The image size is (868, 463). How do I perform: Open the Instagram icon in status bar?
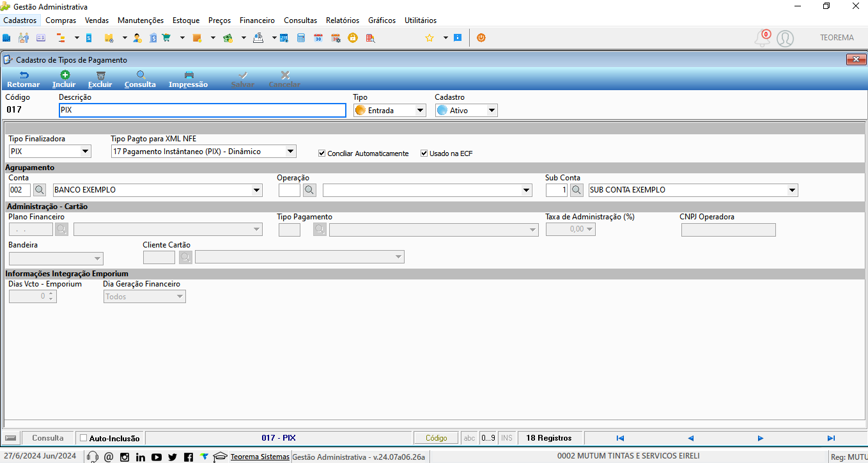(125, 457)
